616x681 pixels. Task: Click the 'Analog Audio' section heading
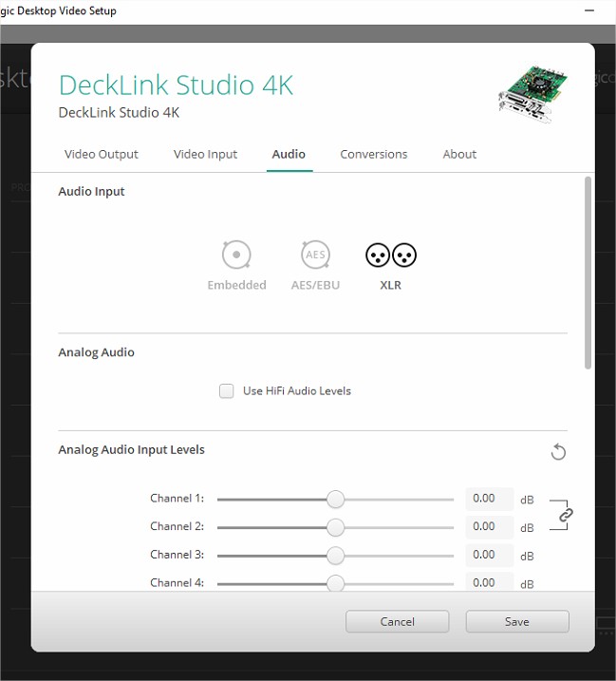(x=96, y=352)
